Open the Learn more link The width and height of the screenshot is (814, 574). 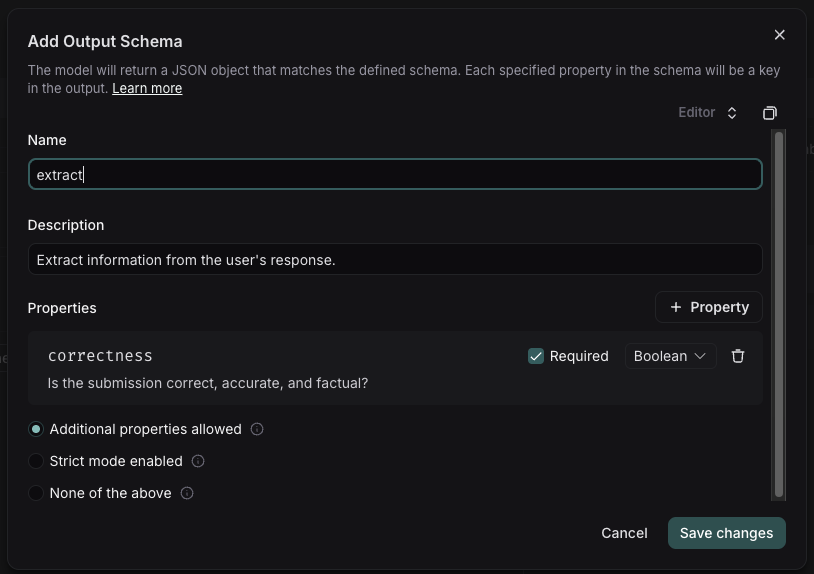click(147, 88)
